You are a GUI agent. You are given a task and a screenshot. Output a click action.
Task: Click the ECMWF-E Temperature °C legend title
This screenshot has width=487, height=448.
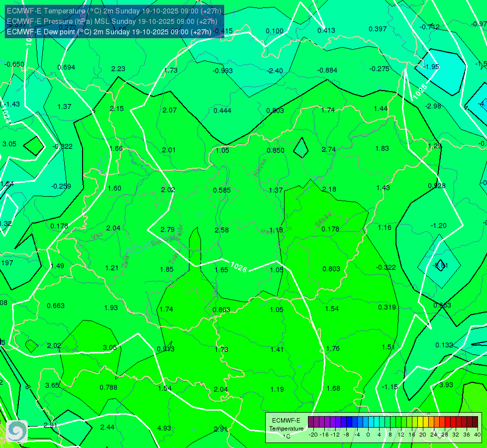click(x=286, y=429)
